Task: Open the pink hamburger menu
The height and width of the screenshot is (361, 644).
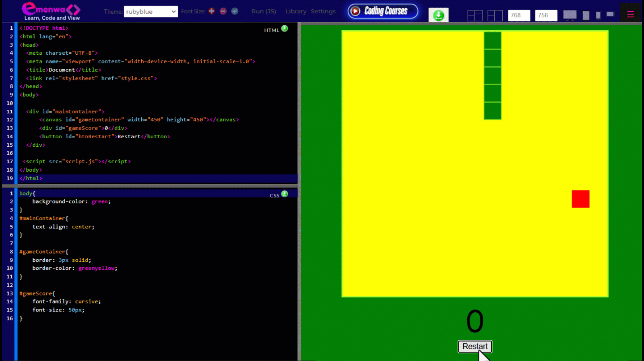Action: pos(630,14)
